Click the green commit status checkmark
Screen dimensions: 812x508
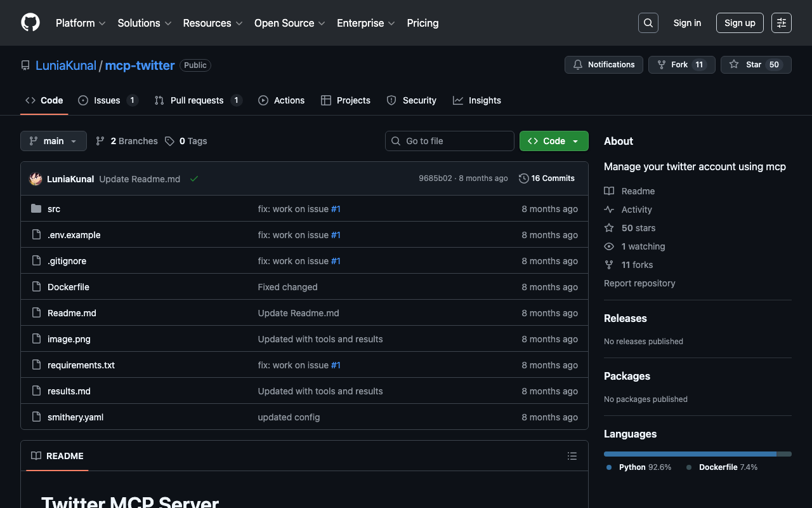(x=194, y=179)
